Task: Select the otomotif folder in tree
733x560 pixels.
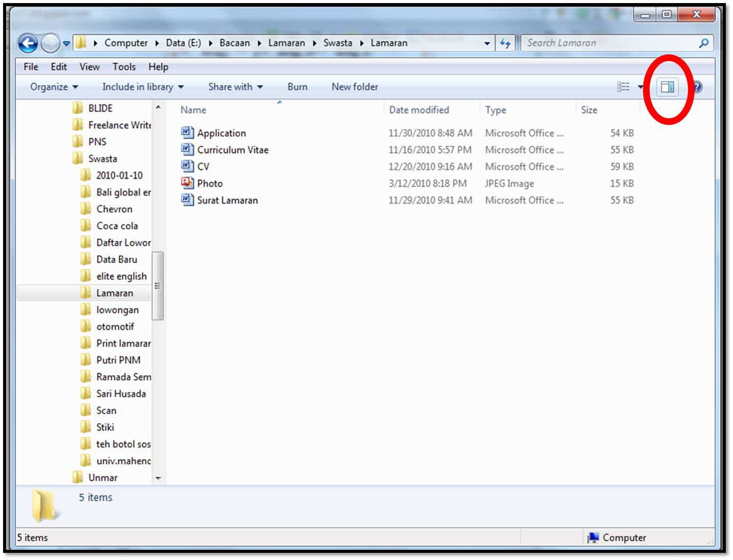Action: [x=115, y=327]
